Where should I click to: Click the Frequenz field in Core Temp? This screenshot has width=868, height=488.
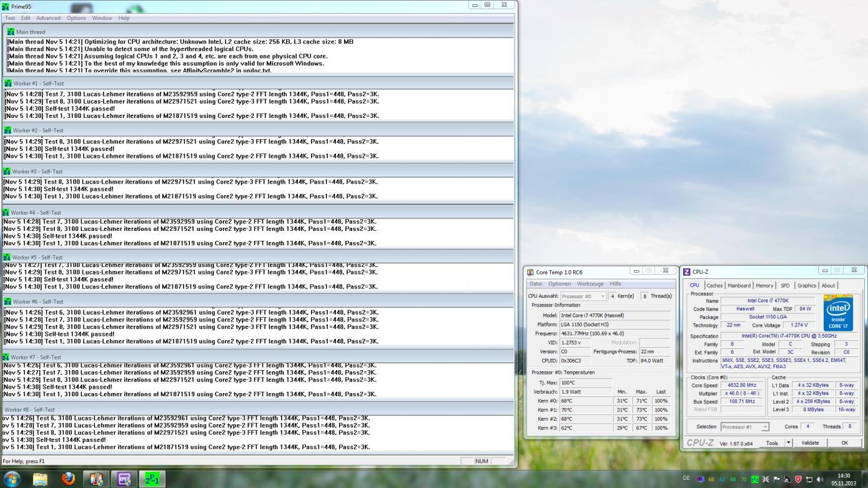pyautogui.click(x=614, y=333)
